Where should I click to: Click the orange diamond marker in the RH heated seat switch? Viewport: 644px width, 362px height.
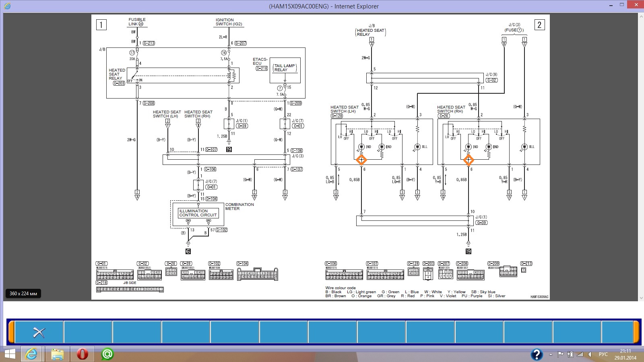(x=468, y=160)
